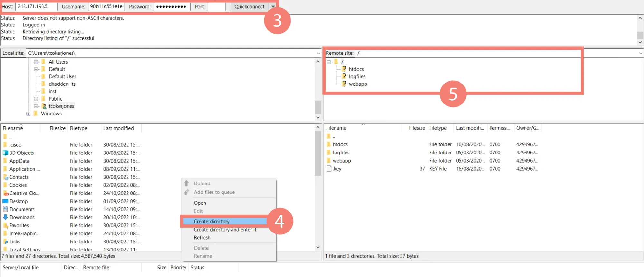Click the .cisco folder icon

5,144
